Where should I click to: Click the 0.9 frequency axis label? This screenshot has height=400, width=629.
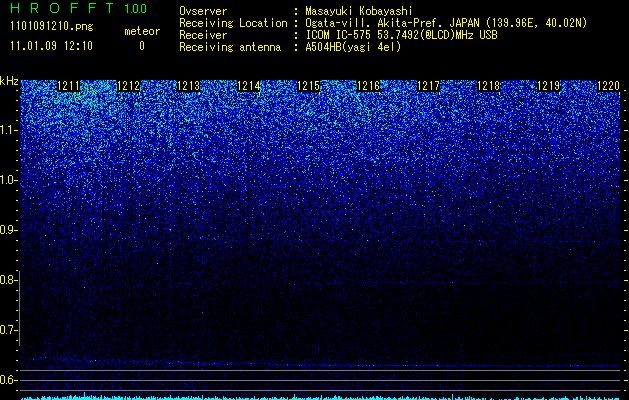[x=7, y=230]
